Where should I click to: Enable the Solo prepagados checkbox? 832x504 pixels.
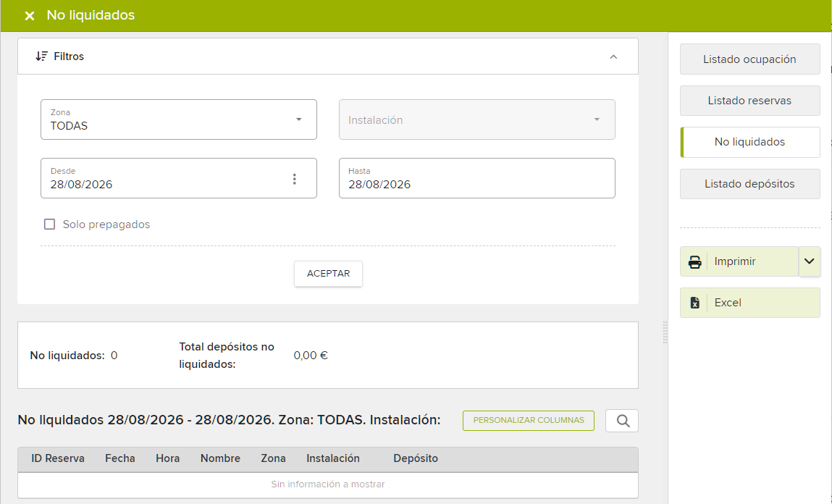coord(49,224)
